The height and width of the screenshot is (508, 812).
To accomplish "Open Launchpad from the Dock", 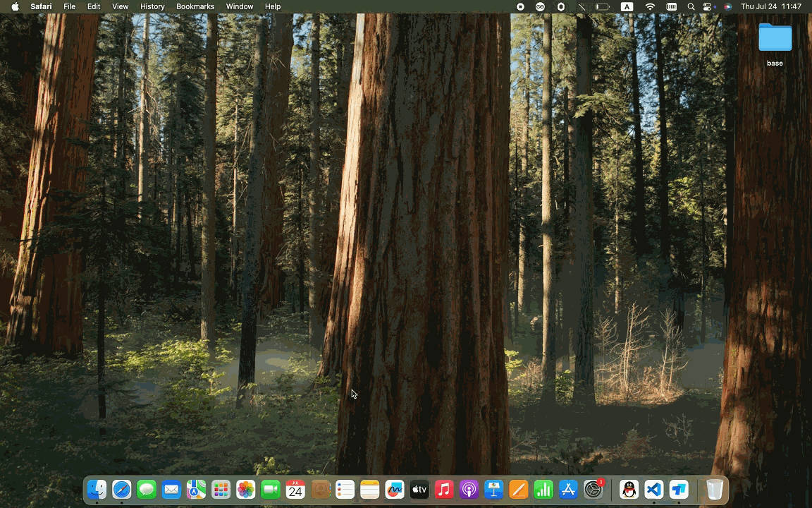I will coord(221,490).
